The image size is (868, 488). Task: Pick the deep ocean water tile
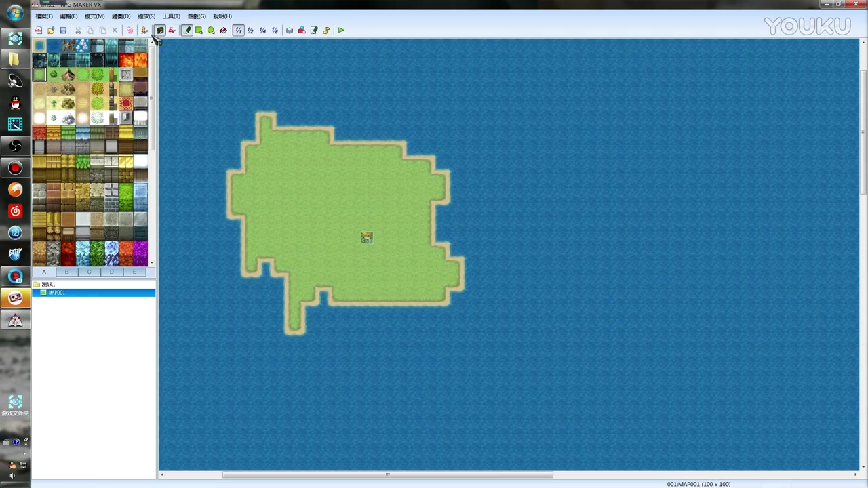pyautogui.click(x=54, y=46)
